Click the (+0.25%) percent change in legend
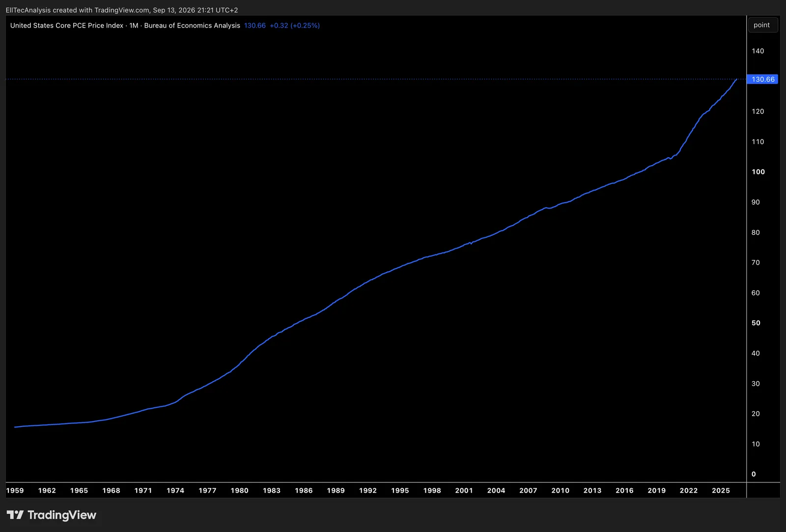 point(305,26)
